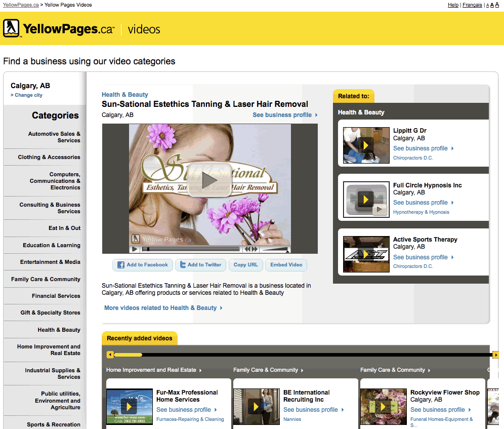Open Rockyview Flower Shop business profile link
Image resolution: width=504 pixels, height=429 pixels.
(440, 410)
